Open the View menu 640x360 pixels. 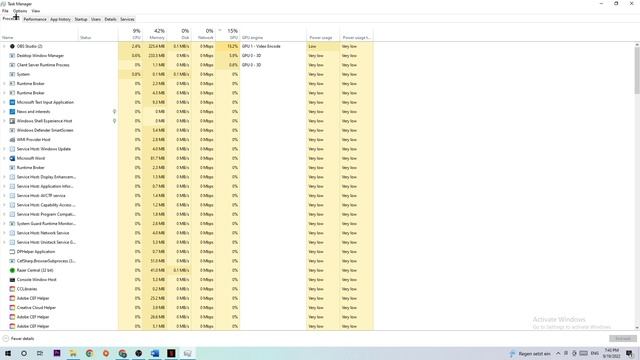pyautogui.click(x=36, y=11)
